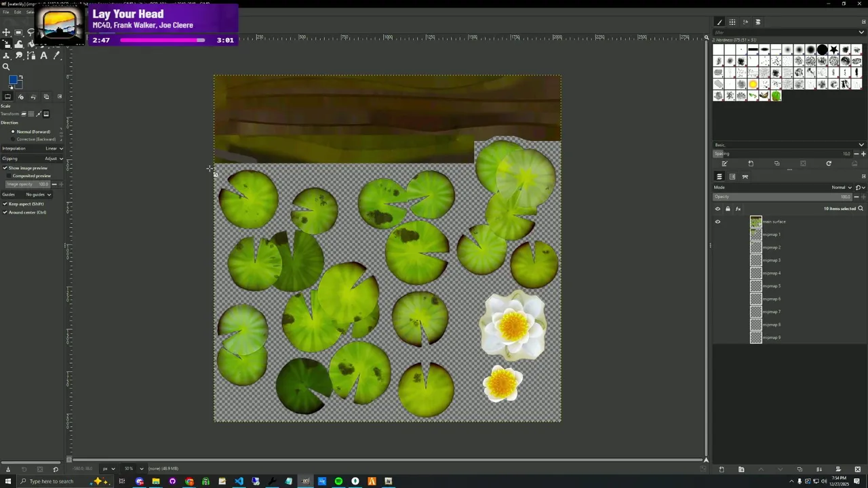
Task: Create a new brush icon
Action: pyautogui.click(x=751, y=163)
